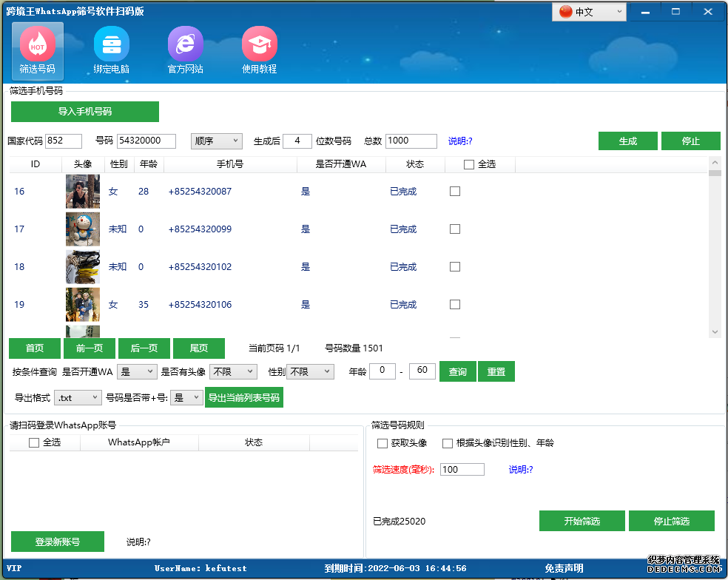Open the 免责声明 disclaimer link

point(564,568)
